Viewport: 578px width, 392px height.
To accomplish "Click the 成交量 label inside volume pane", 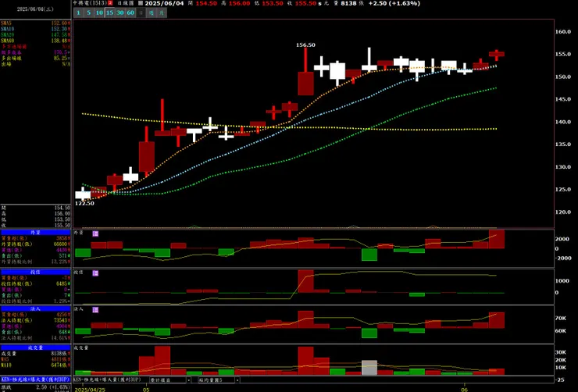I will (81, 348).
